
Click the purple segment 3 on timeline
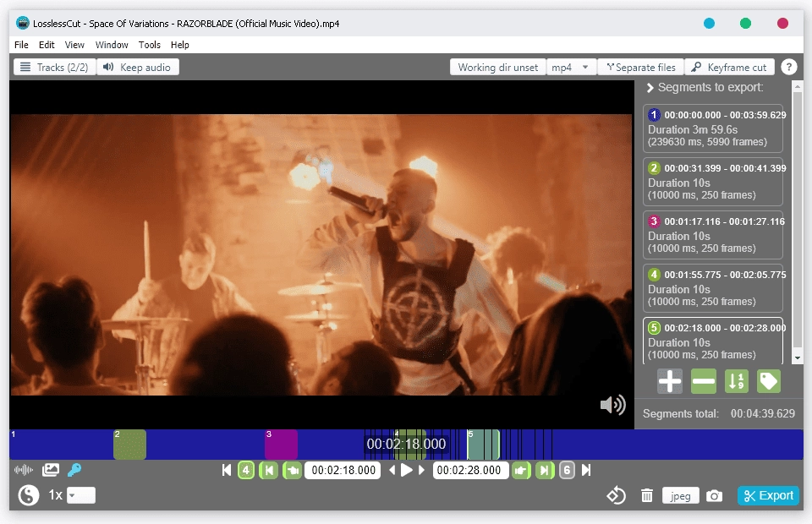pyautogui.click(x=281, y=445)
